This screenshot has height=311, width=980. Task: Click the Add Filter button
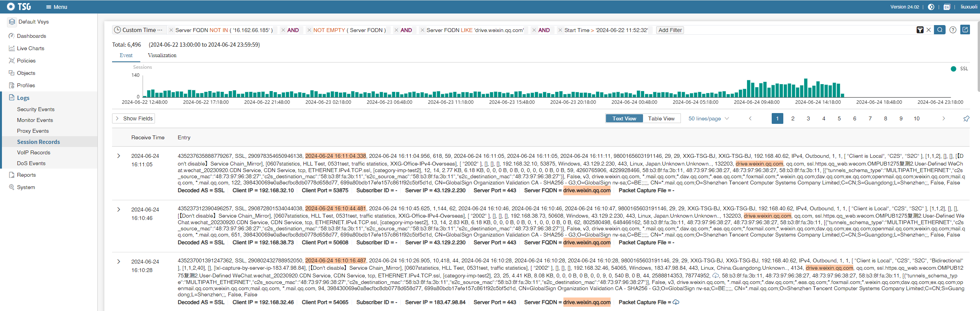click(670, 30)
